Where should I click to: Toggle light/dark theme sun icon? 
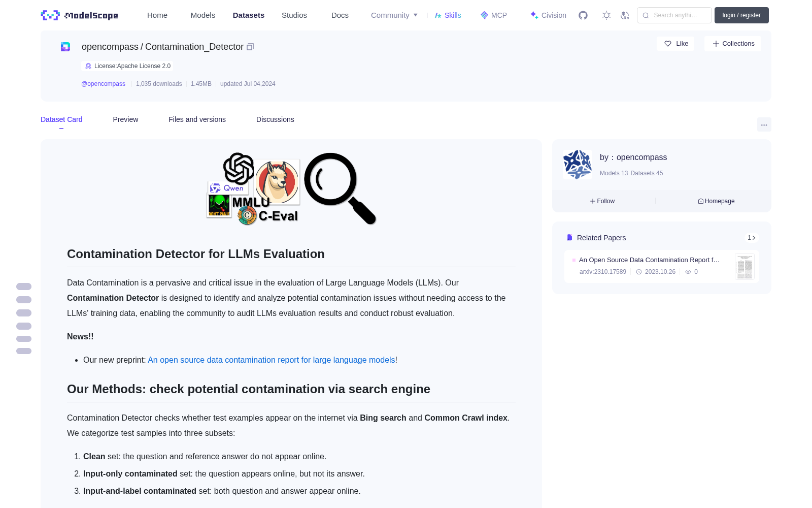pos(606,15)
